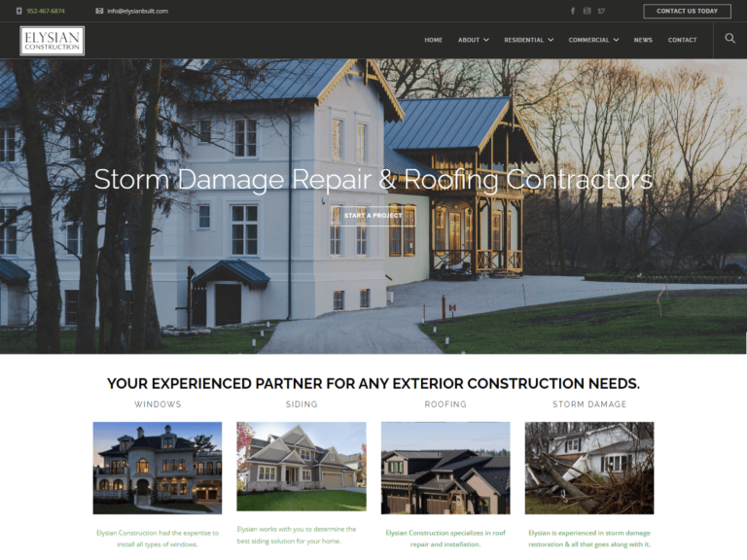Open the Residential menu item
This screenshot has height=560, width=747.
tap(523, 40)
